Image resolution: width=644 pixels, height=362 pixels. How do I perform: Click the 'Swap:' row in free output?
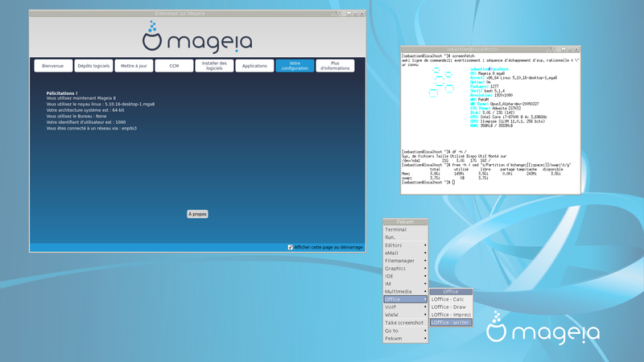[445, 178]
